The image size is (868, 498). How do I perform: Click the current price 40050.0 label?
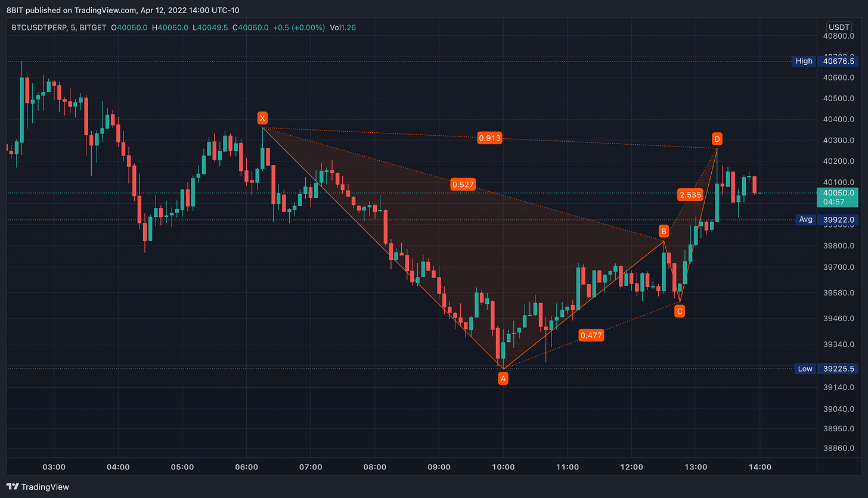point(838,193)
